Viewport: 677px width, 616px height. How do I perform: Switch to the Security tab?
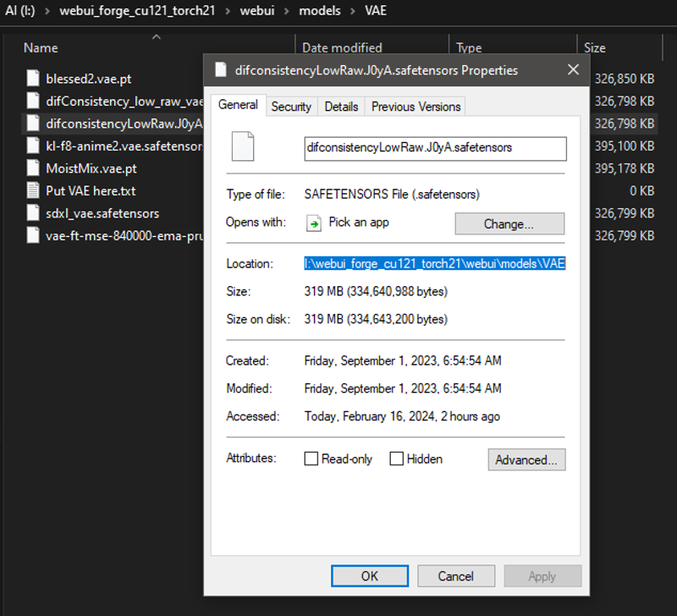point(291,107)
